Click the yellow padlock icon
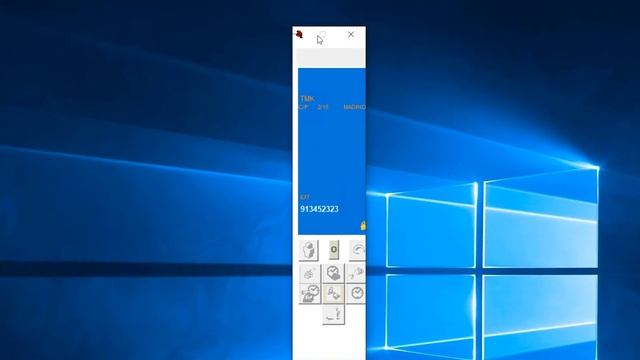This screenshot has height=360, width=640. (363, 225)
